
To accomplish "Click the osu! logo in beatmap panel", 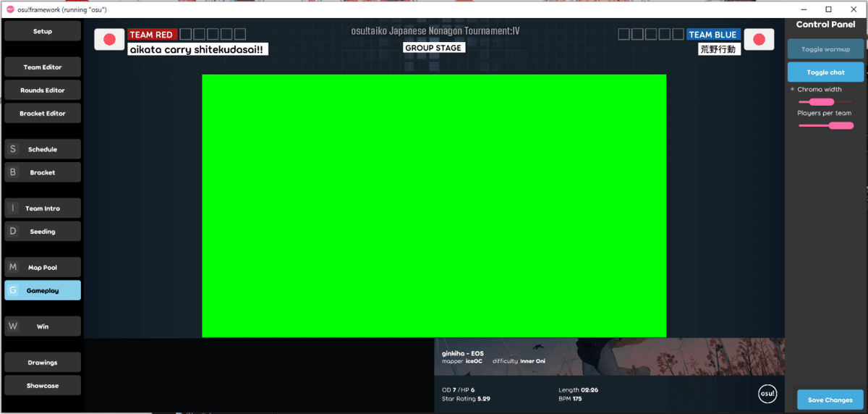I will pos(767,393).
